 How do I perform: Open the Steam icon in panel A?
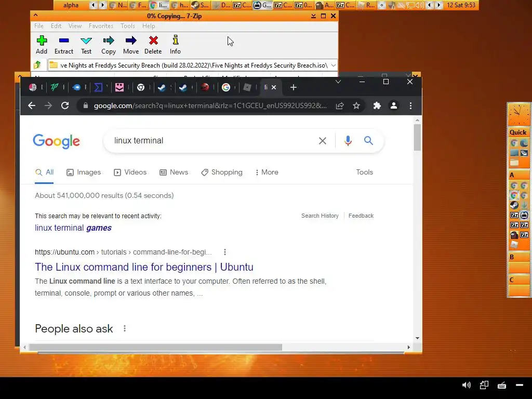click(x=514, y=205)
